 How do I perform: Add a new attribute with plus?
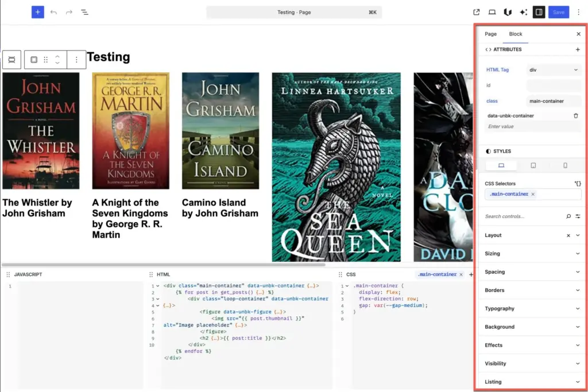click(578, 49)
